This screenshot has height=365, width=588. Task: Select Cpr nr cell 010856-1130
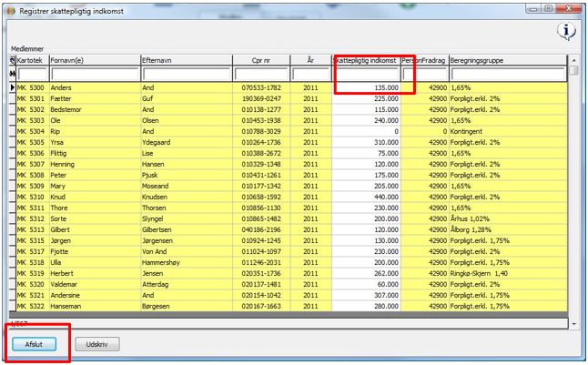tap(261, 208)
